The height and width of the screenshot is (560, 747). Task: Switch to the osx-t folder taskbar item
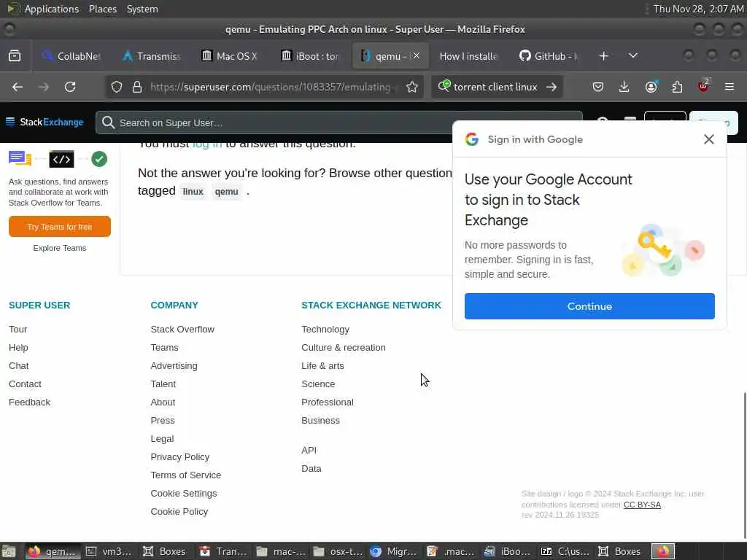[338, 551]
